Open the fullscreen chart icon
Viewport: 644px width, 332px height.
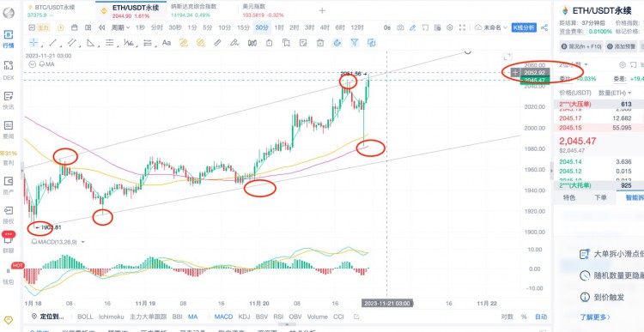click(462, 27)
